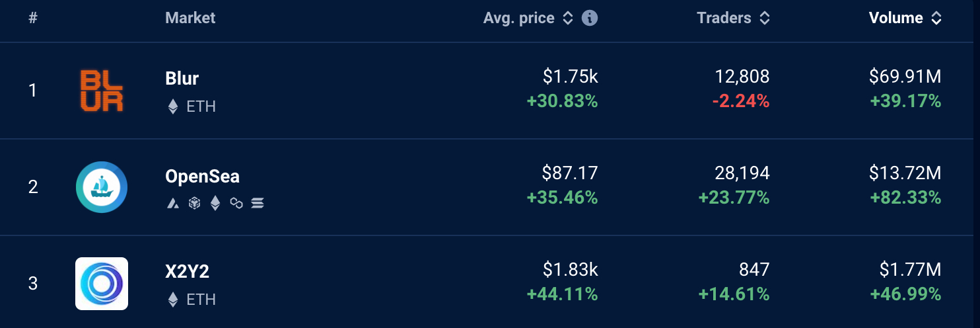980x328 pixels.
Task: Select the Solana chain icon under OpenSea
Action: tap(258, 203)
